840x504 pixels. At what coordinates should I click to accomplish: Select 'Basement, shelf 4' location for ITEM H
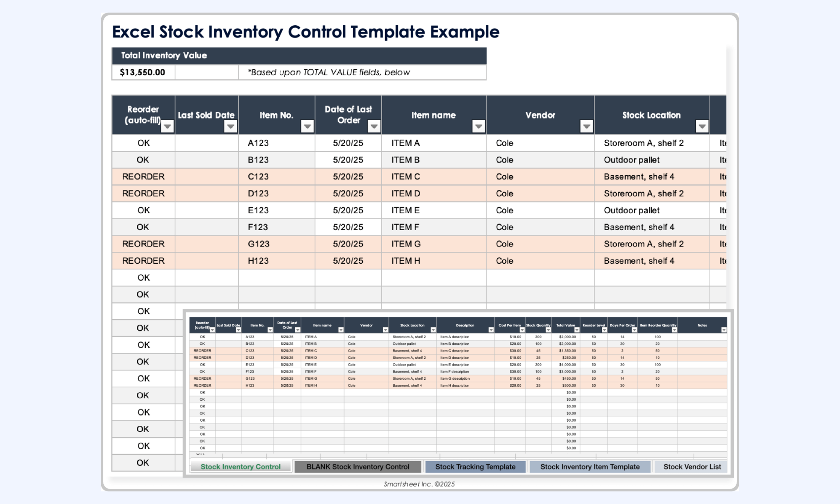pyautogui.click(x=652, y=260)
